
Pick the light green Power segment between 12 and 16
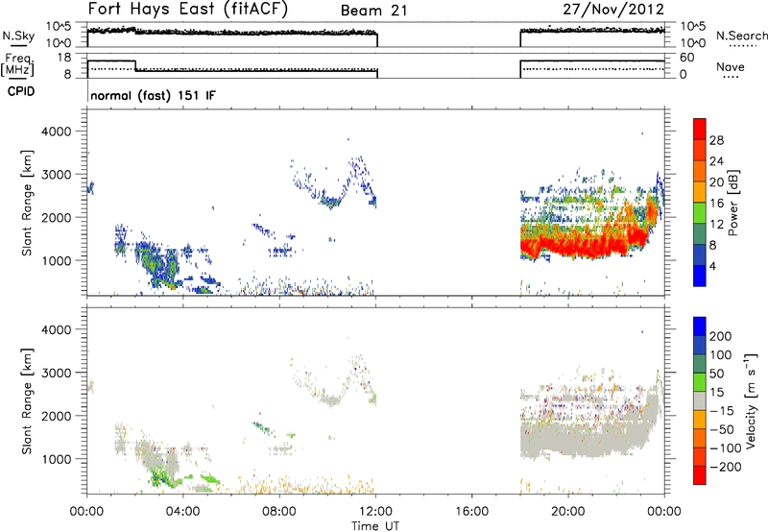point(700,213)
